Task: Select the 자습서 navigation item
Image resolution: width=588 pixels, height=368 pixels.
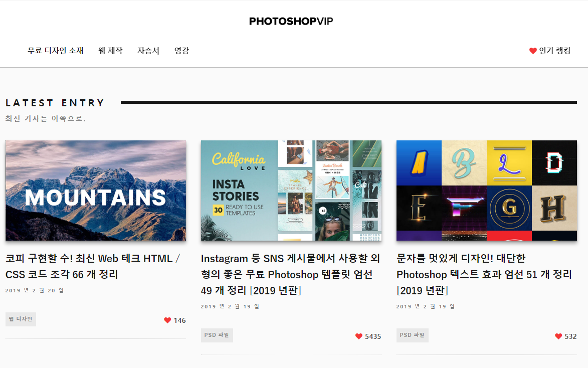Action: click(x=148, y=51)
